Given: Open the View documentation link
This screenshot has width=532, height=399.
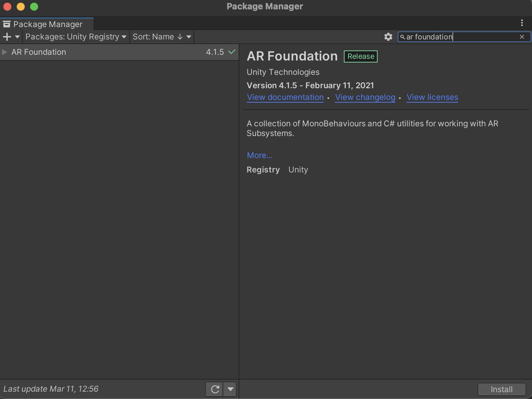Looking at the screenshot, I should point(285,97).
